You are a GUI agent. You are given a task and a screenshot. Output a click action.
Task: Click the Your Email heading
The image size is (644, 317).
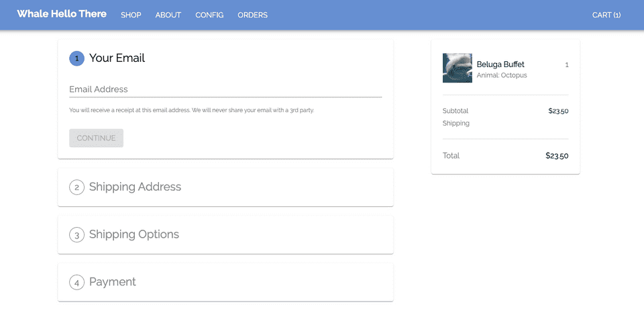click(117, 58)
